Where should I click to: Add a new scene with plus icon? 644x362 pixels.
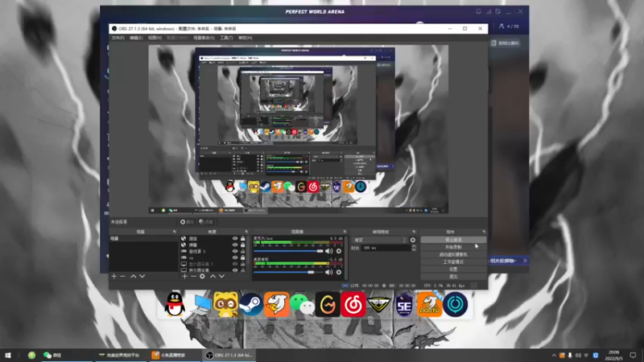point(114,276)
